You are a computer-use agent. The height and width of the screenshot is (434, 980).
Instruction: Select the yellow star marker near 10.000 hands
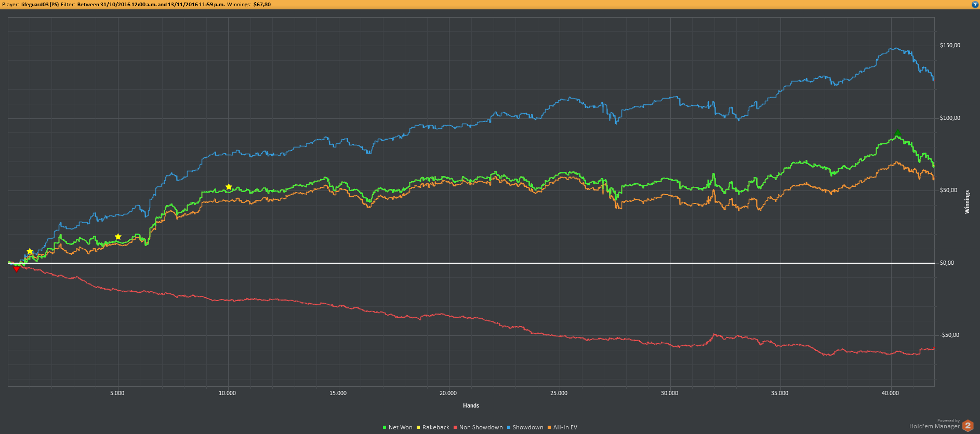tap(229, 187)
